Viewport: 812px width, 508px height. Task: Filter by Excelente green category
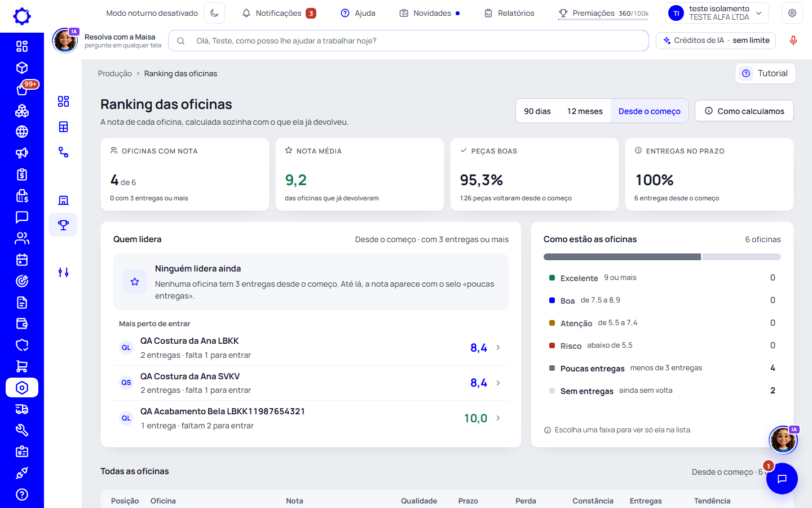[x=662, y=278]
